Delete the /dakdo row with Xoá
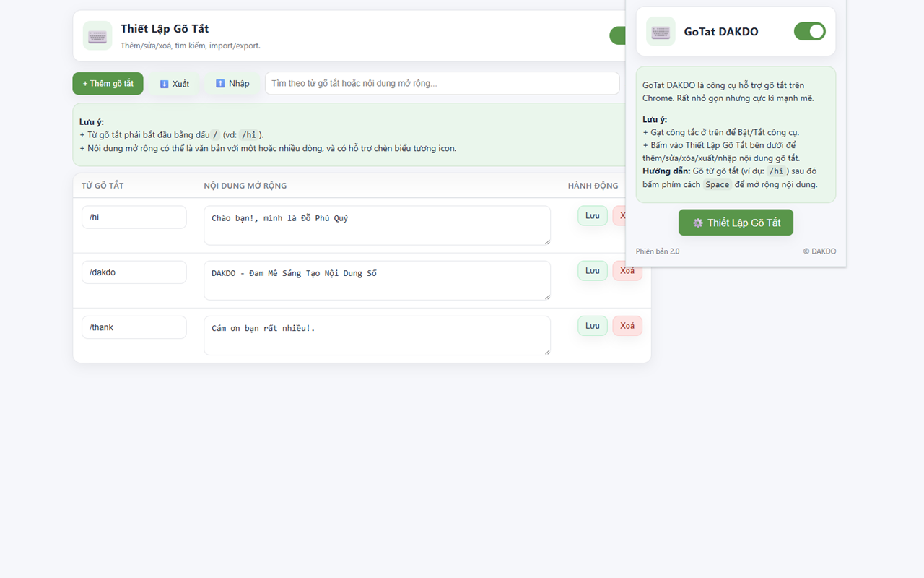Image resolution: width=924 pixels, height=578 pixels. click(627, 271)
